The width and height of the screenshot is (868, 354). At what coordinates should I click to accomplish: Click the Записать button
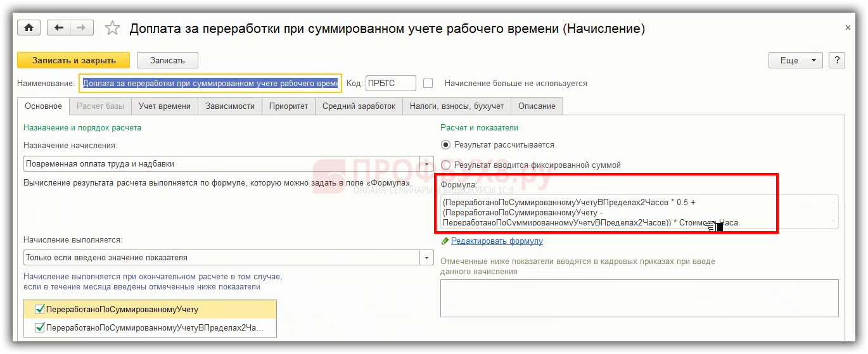pyautogui.click(x=167, y=60)
